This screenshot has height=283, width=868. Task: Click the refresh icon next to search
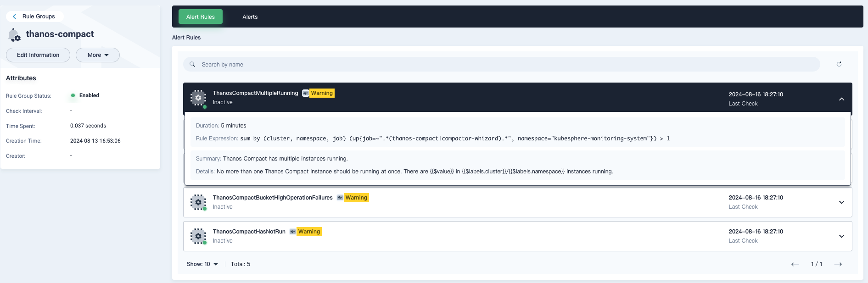point(839,64)
